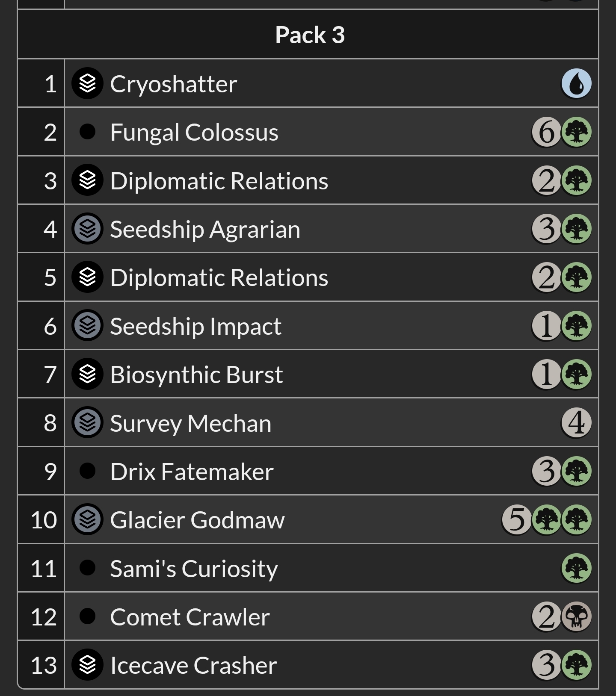This screenshot has width=616, height=696.
Task: Select the Fungal Colossus card name
Action: (194, 132)
